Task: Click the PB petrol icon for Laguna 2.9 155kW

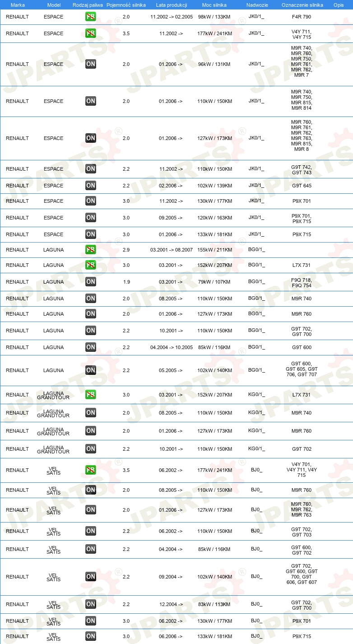Action: pos(91,250)
